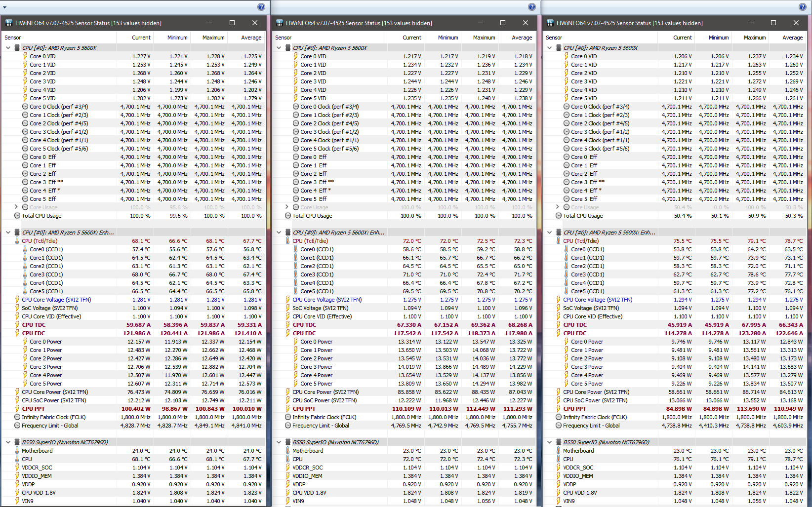Click the Minimum column header in left window
The height and width of the screenshot is (507, 812).
click(x=172, y=38)
